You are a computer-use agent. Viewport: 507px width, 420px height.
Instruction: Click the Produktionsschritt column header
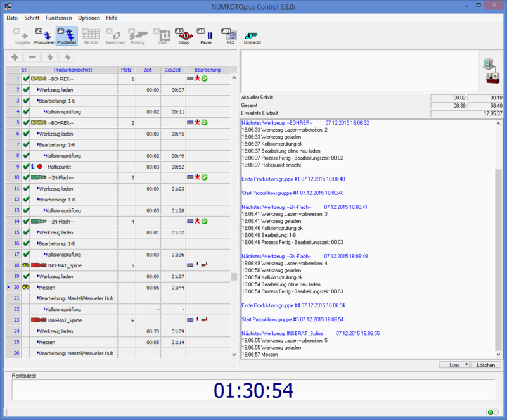[74, 70]
